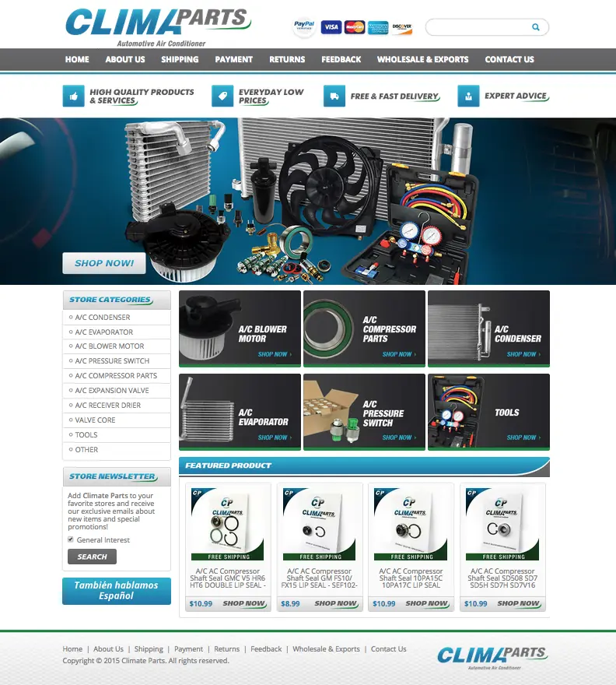Click Shop Now for $10.99 GMC V5 seal
Image resolution: width=616 pixels, height=685 pixels.
pyautogui.click(x=244, y=603)
